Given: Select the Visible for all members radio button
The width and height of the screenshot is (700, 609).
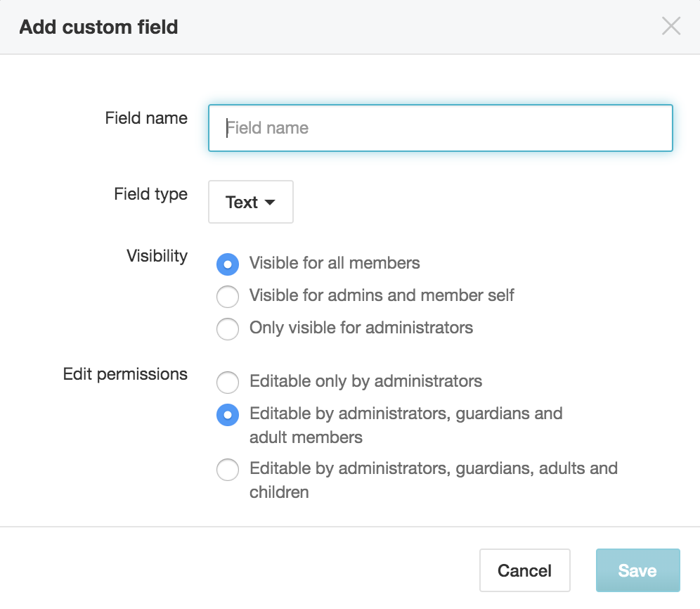Looking at the screenshot, I should [x=228, y=264].
